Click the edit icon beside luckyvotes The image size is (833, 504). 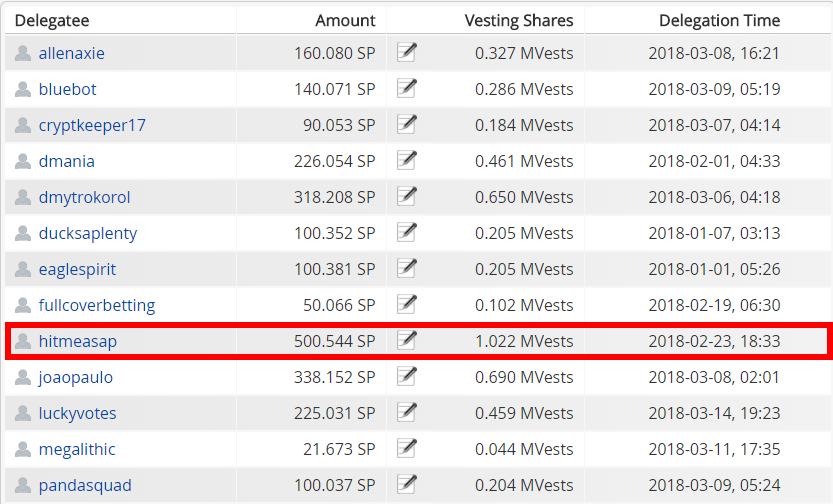coord(406,412)
